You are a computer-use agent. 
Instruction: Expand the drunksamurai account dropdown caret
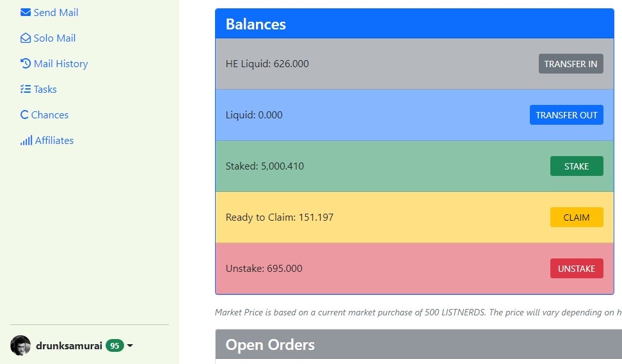point(130,345)
